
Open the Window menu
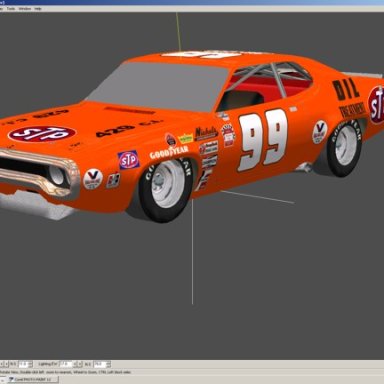24,9
